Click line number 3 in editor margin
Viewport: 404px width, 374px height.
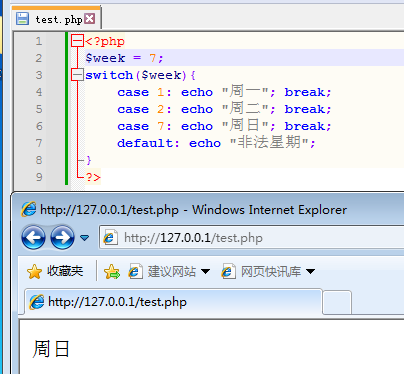click(39, 75)
